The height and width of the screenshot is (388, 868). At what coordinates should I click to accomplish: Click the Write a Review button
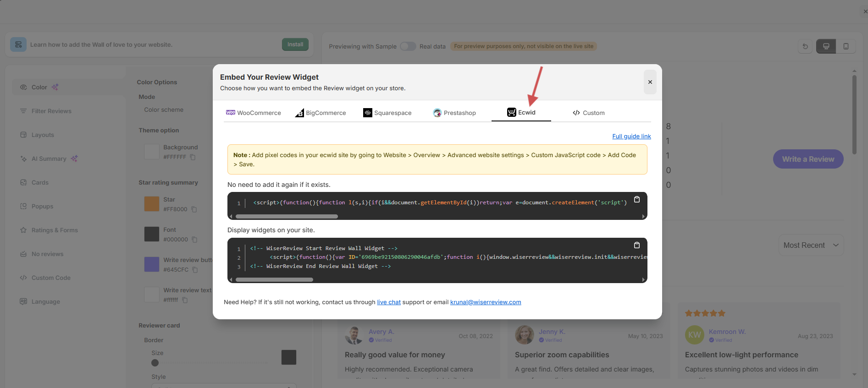click(x=808, y=159)
